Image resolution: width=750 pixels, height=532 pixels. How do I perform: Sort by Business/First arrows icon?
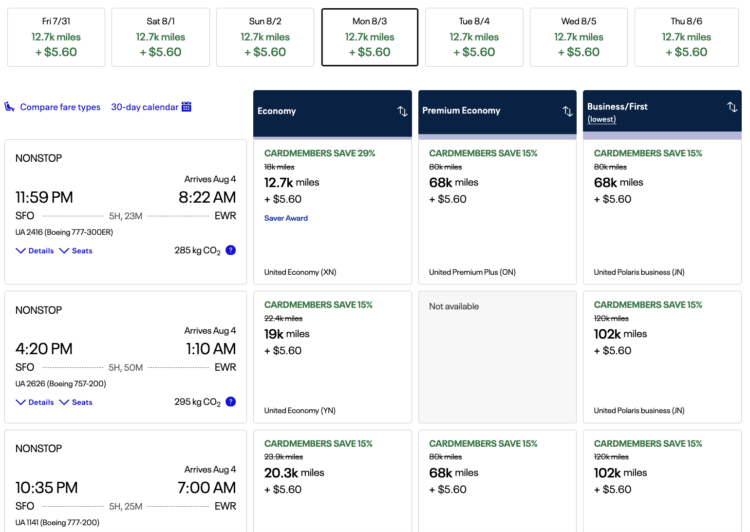[x=732, y=107]
